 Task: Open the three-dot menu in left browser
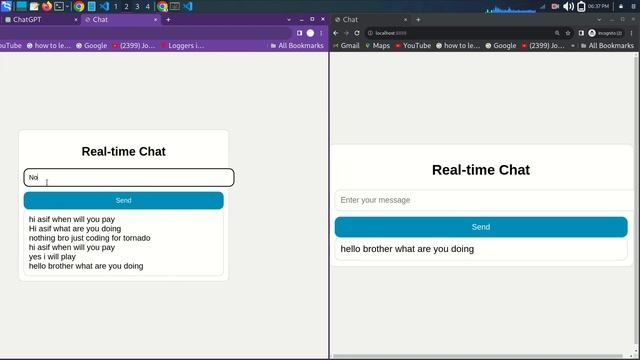coord(321,33)
